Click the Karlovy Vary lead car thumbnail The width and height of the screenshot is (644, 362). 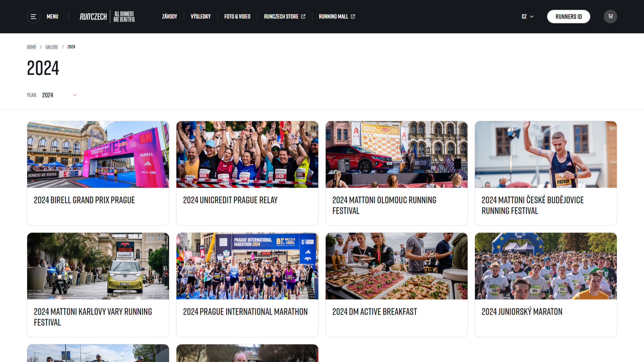pyautogui.click(x=98, y=266)
